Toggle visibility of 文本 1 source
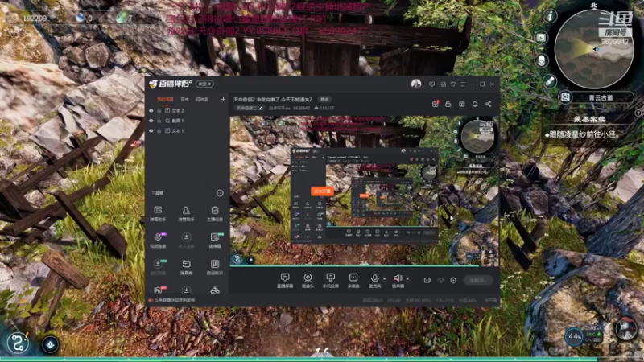 (x=151, y=130)
